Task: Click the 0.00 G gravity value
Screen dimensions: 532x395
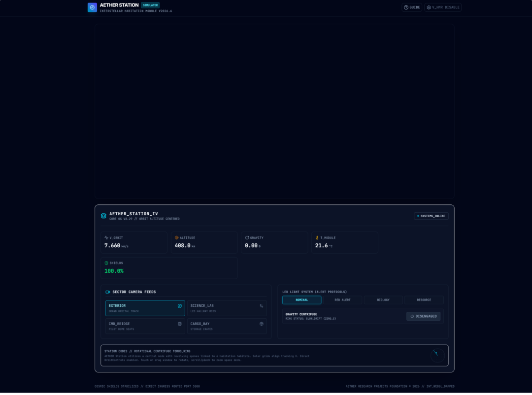Action: tap(253, 246)
